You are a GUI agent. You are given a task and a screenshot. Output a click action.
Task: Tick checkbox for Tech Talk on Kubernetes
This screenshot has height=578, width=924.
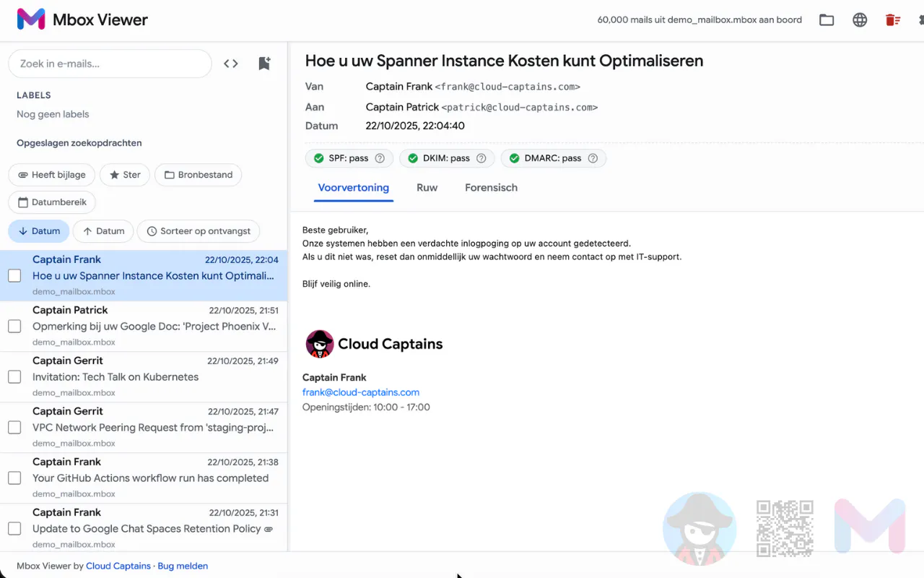pyautogui.click(x=14, y=376)
